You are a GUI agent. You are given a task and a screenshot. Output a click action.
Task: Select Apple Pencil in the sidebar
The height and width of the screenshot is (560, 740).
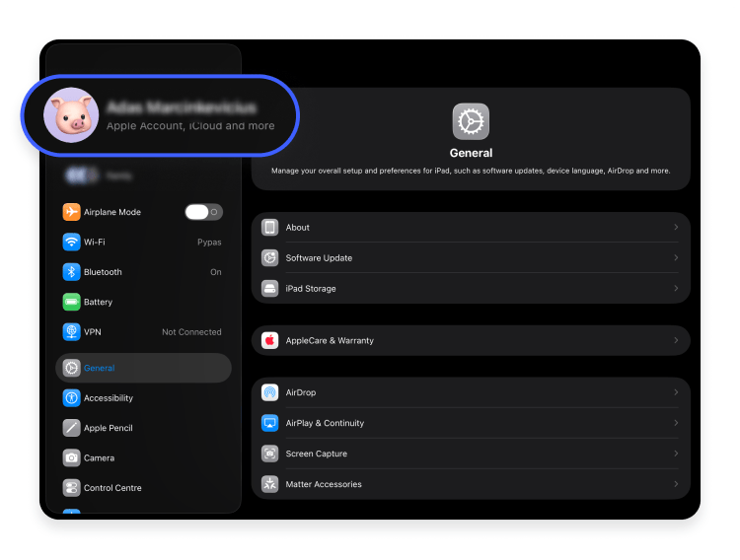point(143,428)
